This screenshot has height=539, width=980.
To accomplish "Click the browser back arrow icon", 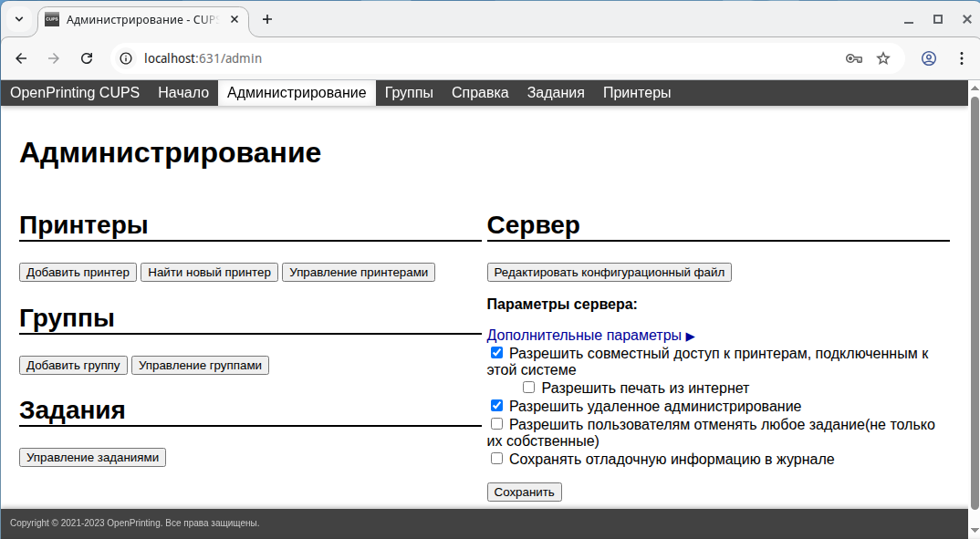I will (x=21, y=58).
